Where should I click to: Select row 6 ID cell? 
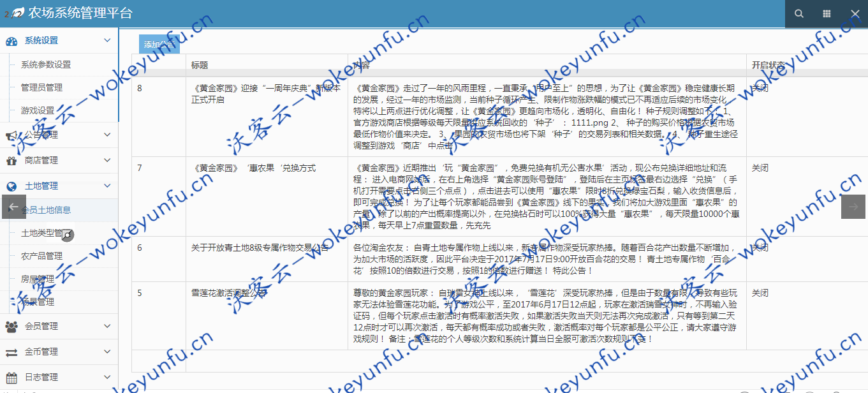tap(140, 248)
